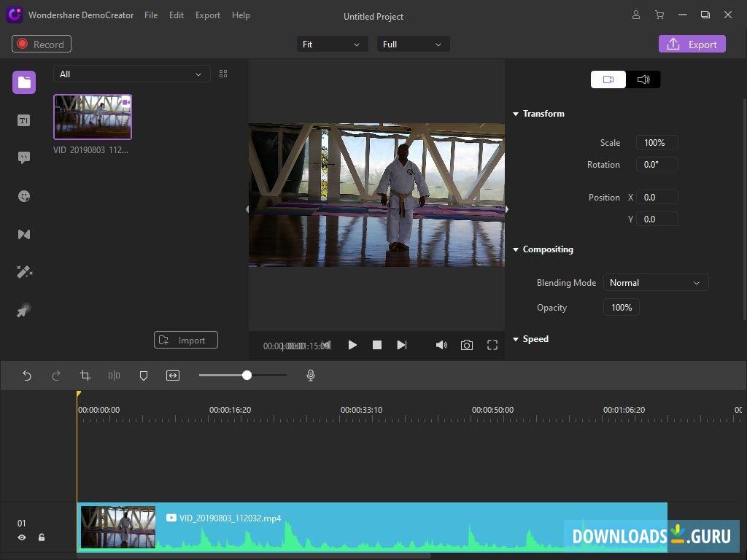Take a snapshot with the camera icon
747x560 pixels.
[467, 345]
